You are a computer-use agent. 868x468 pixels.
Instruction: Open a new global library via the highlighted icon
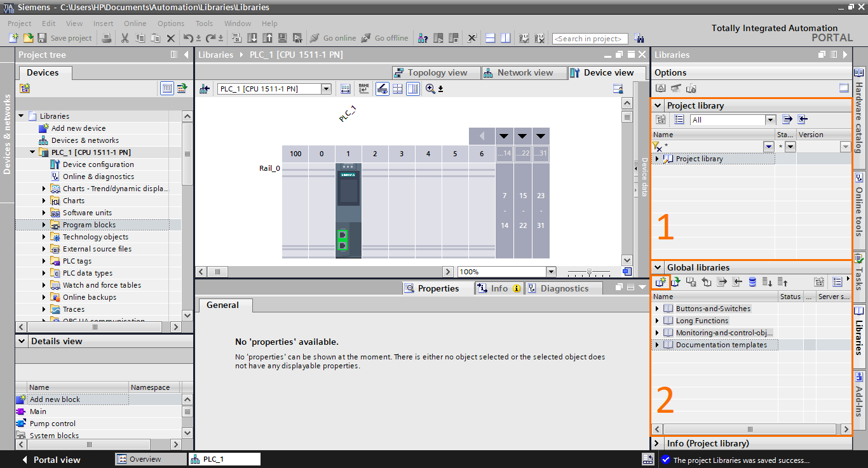(x=661, y=281)
